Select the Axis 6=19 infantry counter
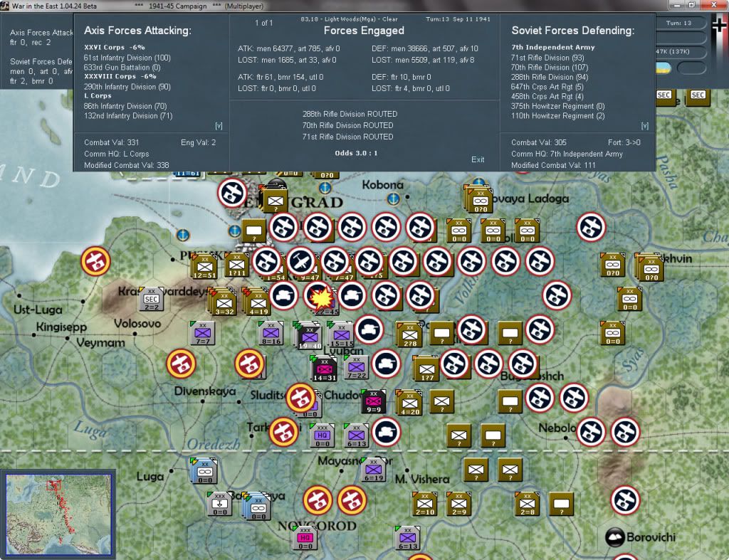 (373, 470)
